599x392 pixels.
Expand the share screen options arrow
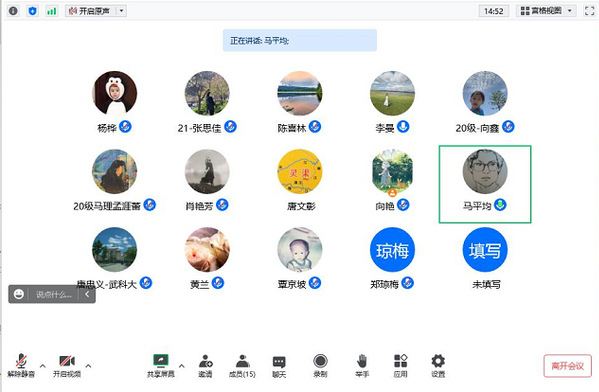pos(182,366)
